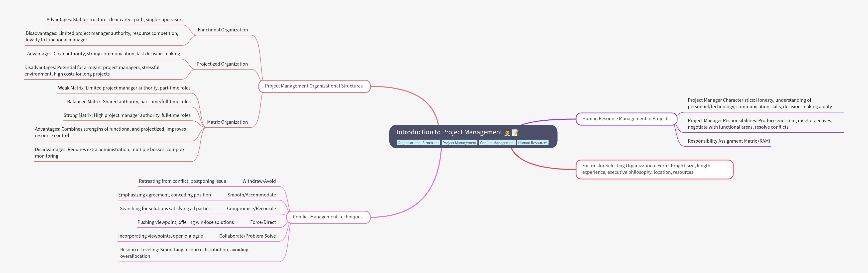Click the Human Resources tag
The height and width of the screenshot is (273, 868).
click(x=533, y=143)
